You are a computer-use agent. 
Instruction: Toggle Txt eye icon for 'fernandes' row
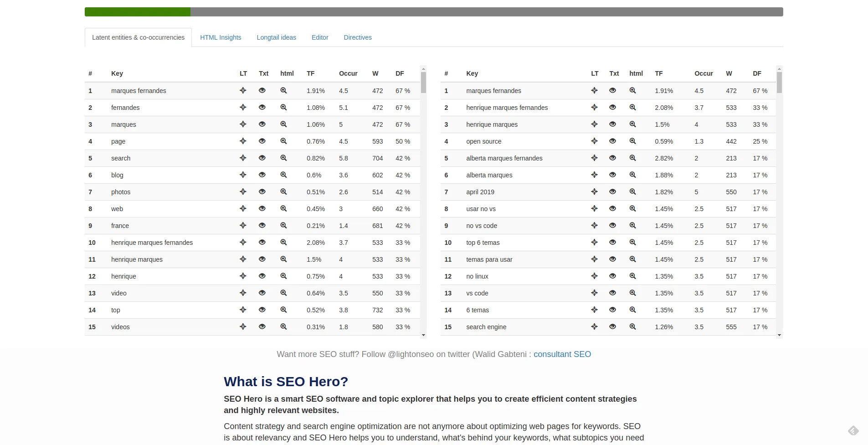[x=262, y=107]
